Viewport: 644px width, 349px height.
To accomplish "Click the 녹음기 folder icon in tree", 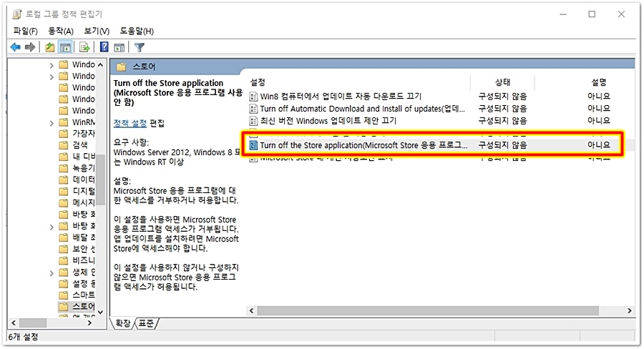I will click(x=63, y=168).
